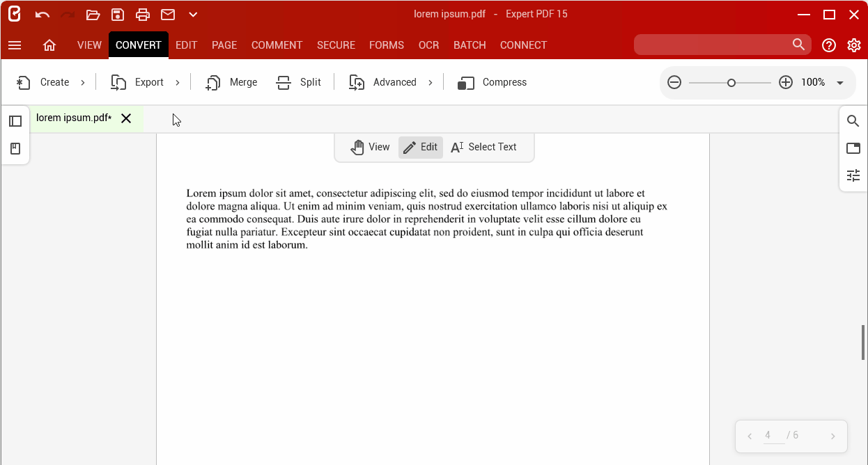
Task: Zoom out with minus icon
Action: point(674,82)
